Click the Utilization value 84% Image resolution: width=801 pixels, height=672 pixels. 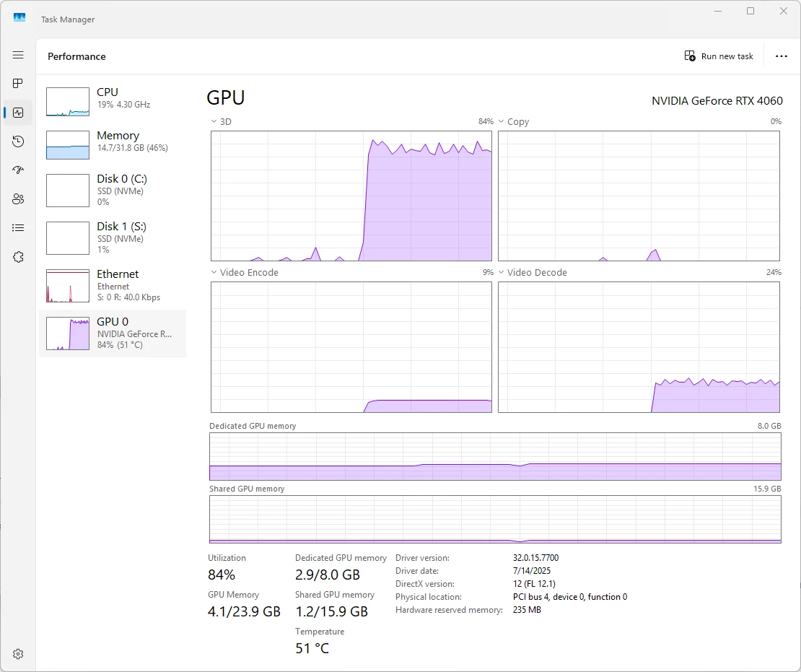coord(222,575)
